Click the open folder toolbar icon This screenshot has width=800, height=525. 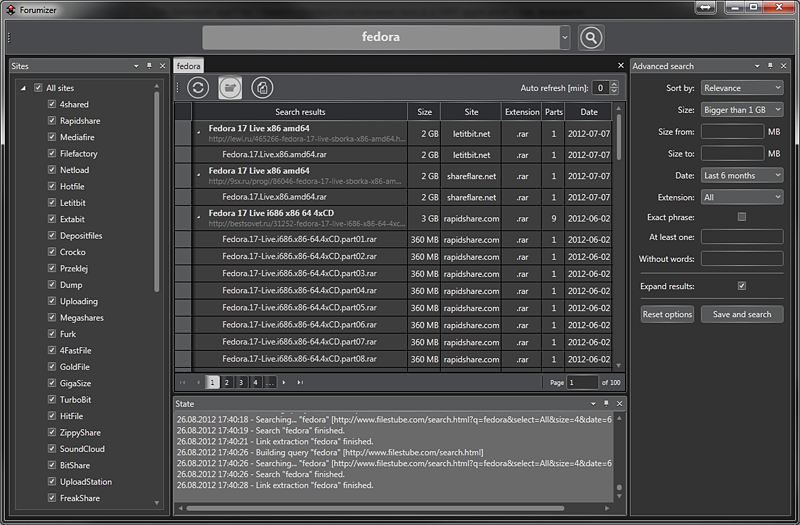tap(230, 88)
